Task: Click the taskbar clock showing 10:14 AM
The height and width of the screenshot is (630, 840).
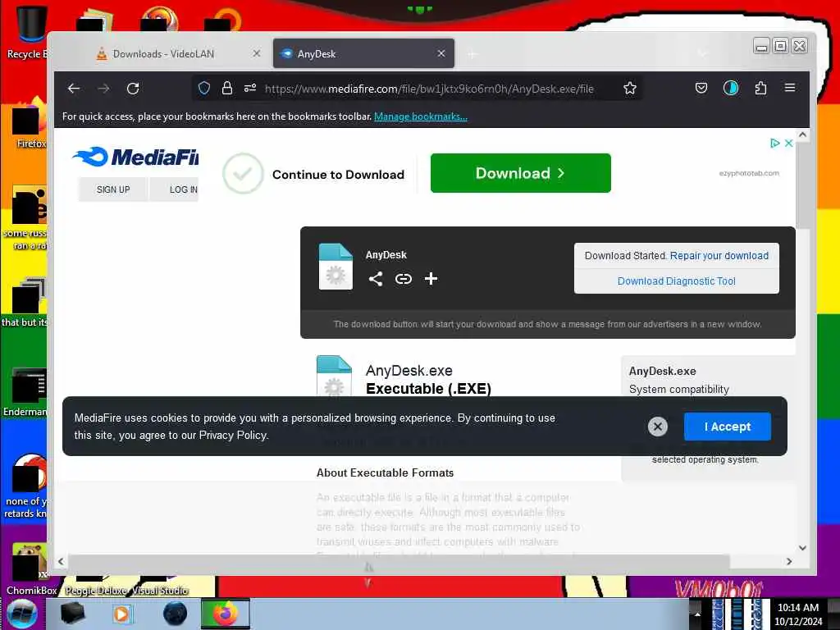Action: (x=797, y=614)
